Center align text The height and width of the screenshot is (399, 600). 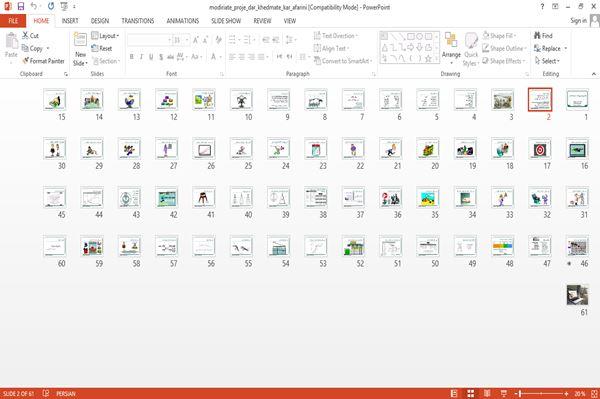click(242, 57)
